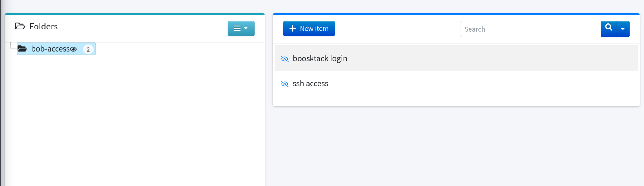
Task: Click the item count badge showing 2
Action: pyautogui.click(x=88, y=49)
